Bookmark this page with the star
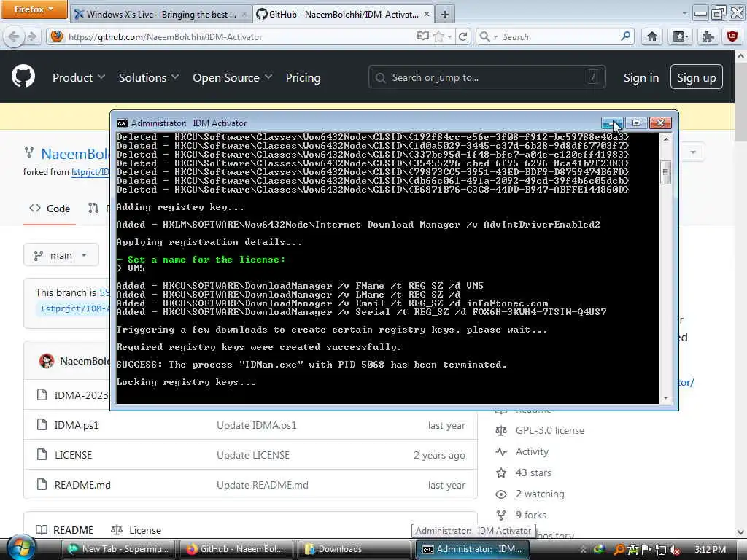The height and width of the screenshot is (560, 747). click(438, 36)
